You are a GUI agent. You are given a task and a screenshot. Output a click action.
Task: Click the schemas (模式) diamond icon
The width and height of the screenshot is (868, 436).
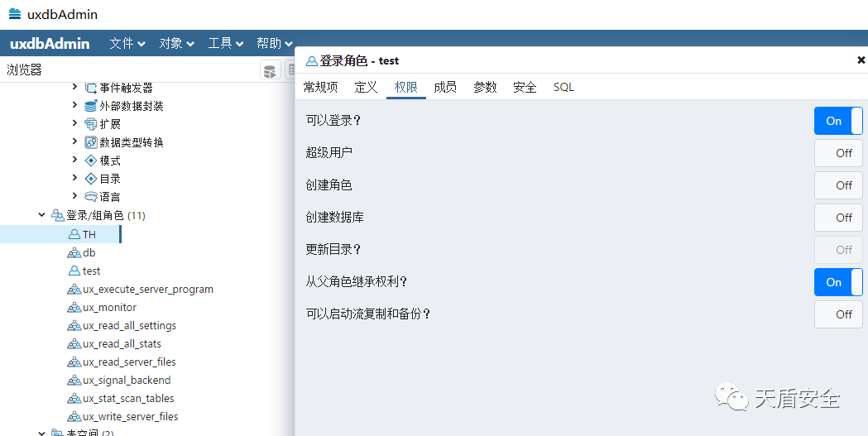tap(91, 161)
